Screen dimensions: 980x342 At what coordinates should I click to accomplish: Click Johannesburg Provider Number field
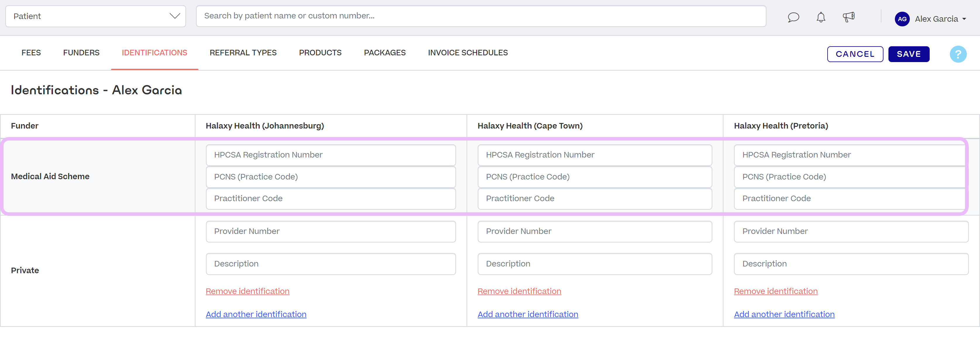pos(331,232)
